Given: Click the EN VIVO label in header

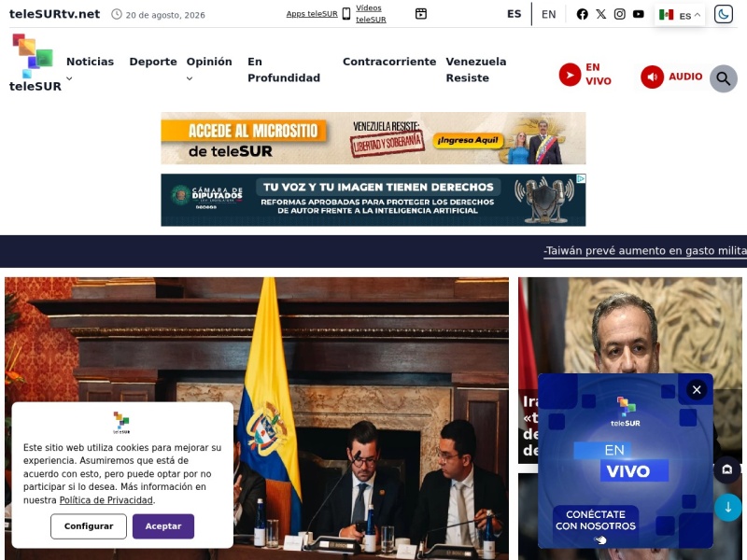Looking at the screenshot, I should click(599, 74).
